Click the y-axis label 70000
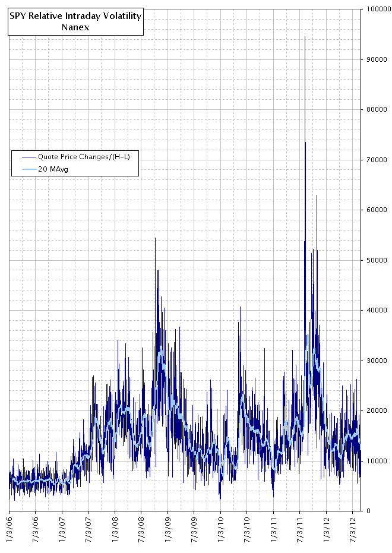Image resolution: width=392 pixels, height=553 pixels. [377, 160]
